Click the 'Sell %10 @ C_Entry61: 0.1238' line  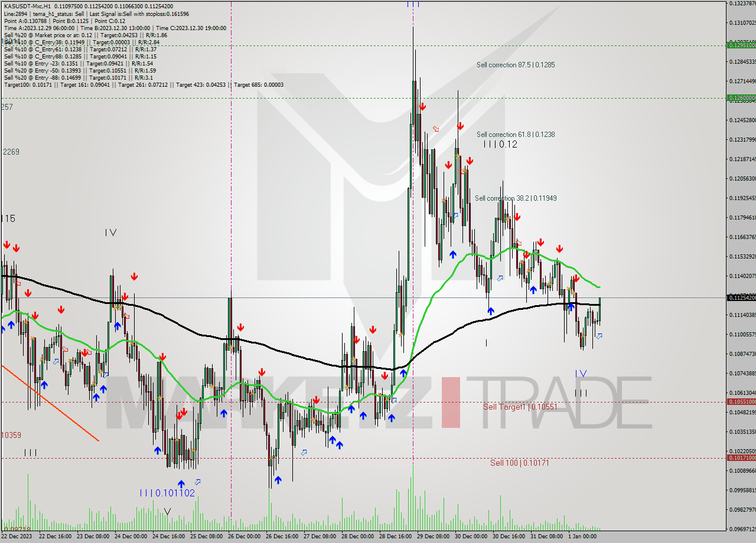(80, 49)
